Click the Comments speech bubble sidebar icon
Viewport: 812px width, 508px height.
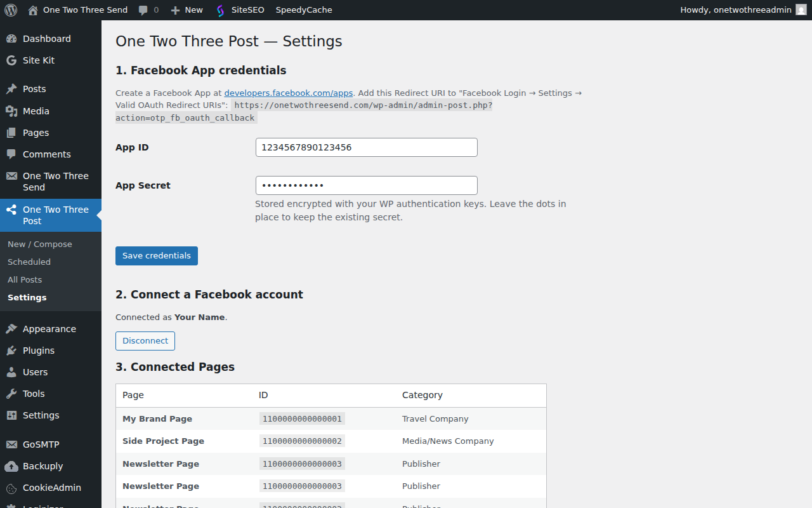point(11,154)
